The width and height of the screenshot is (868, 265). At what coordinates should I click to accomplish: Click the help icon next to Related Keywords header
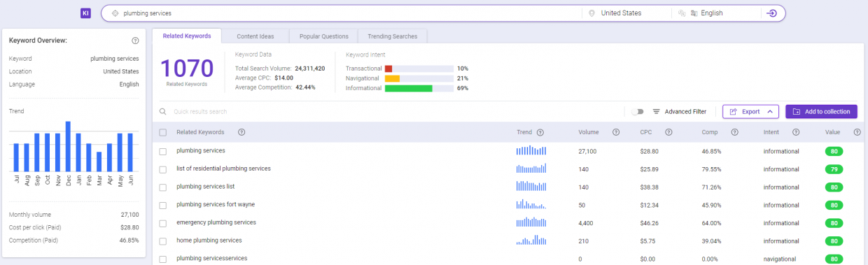241,132
